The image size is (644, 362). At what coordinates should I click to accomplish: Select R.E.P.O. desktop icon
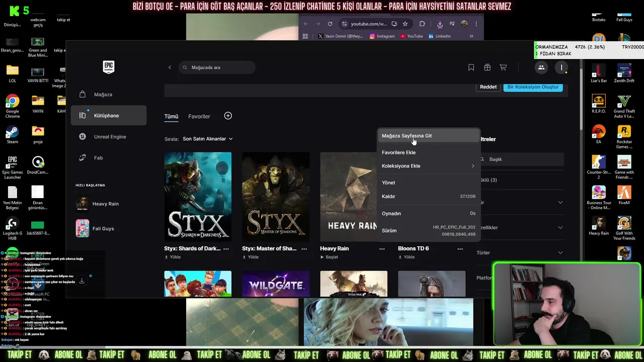pyautogui.click(x=599, y=104)
